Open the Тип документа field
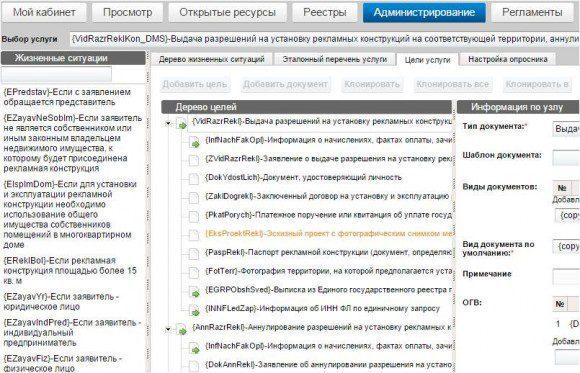 point(566,128)
